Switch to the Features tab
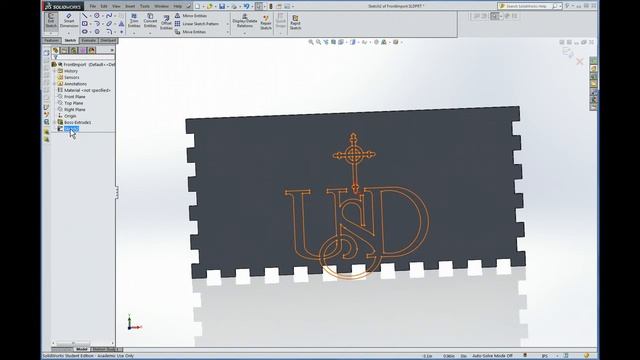640x360 pixels. (x=52, y=40)
